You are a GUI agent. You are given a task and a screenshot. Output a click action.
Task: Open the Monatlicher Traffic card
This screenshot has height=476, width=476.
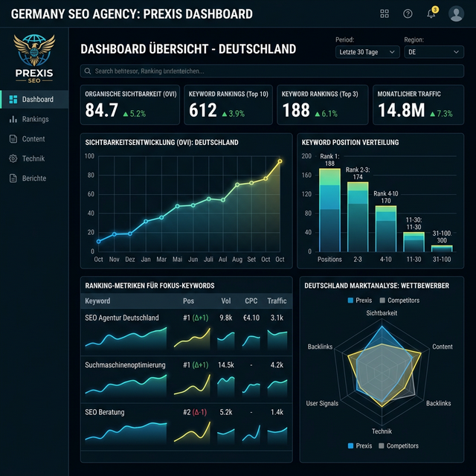pos(418,105)
